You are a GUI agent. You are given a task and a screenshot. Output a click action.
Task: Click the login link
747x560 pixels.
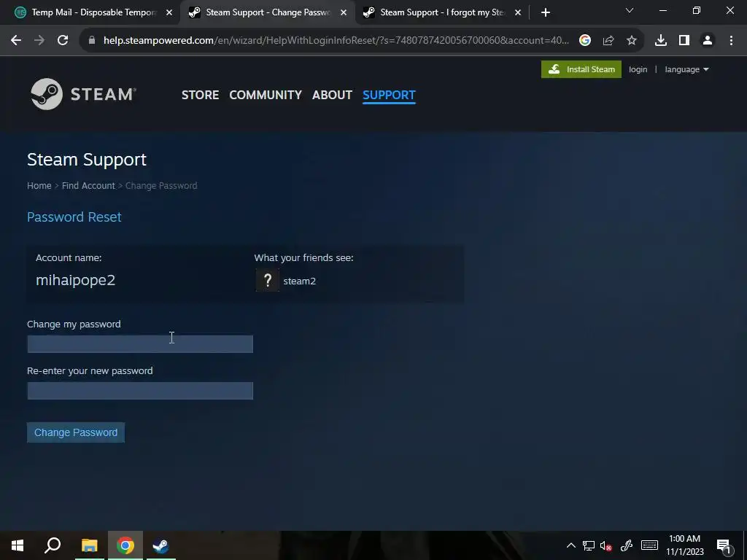tap(638, 69)
